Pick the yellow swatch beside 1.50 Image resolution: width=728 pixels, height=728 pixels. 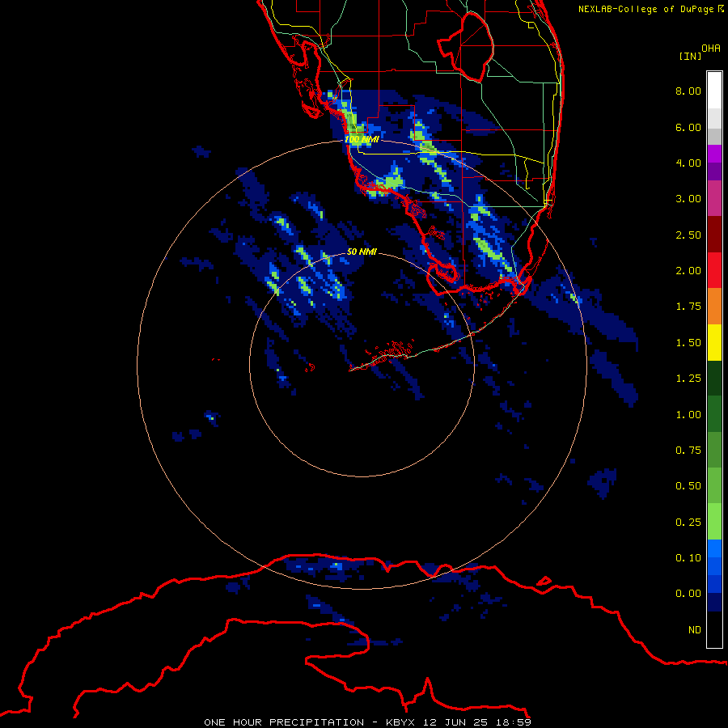pyautogui.click(x=714, y=342)
